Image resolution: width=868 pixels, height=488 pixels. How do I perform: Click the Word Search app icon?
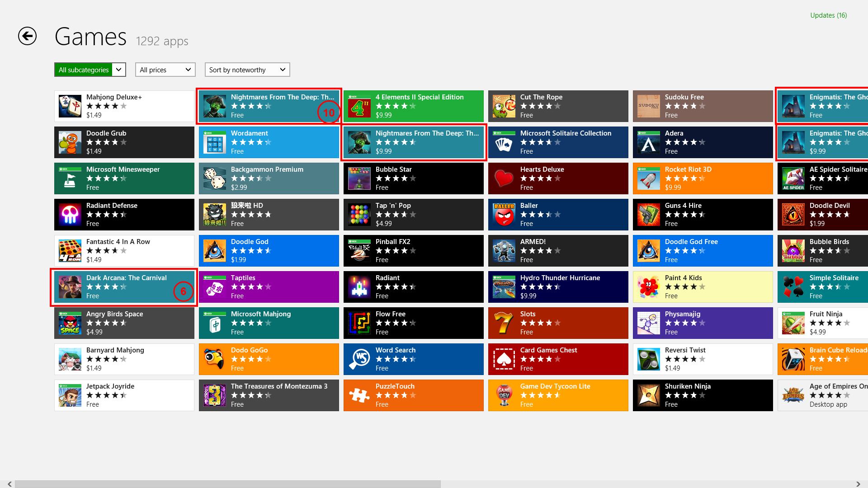click(x=359, y=359)
